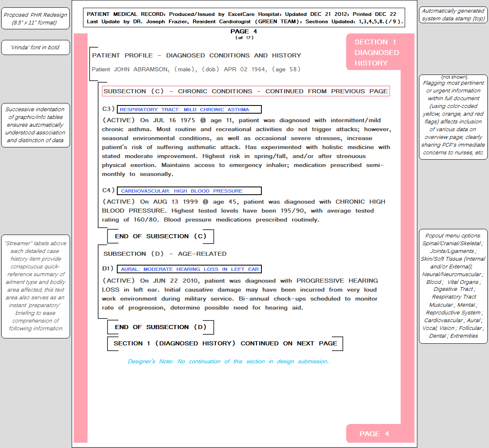Screen dimensions: 489x448
Task: Open the Cardiovascular: High Blood Pressure streamer label
Action: tap(189, 191)
